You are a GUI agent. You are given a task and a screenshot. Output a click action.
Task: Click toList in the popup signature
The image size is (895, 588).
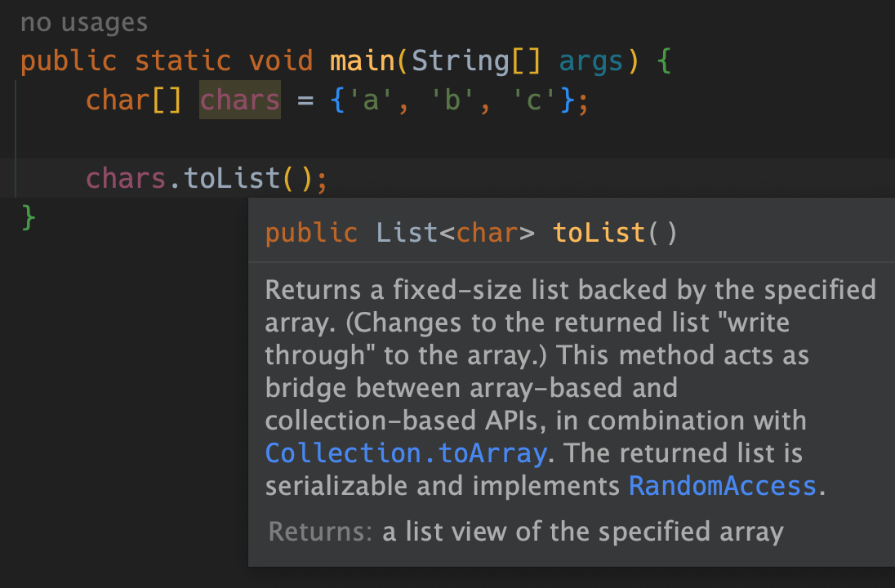(x=599, y=233)
